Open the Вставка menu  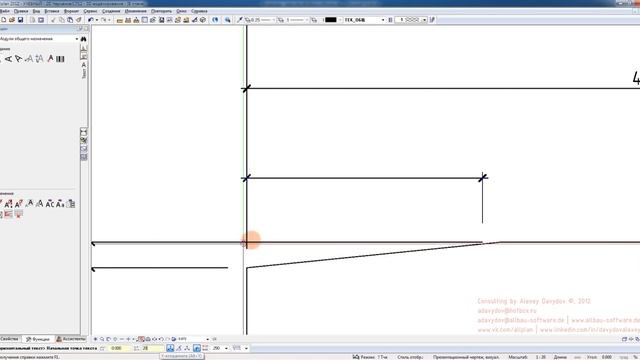tap(52, 11)
